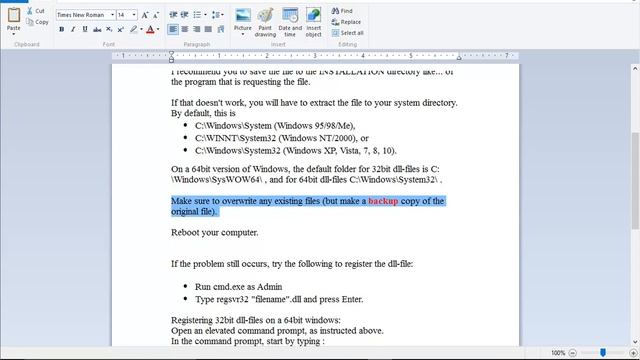Viewport: 640px width, 360px height.
Task: Open the font size 14 dropdown
Action: click(x=134, y=15)
